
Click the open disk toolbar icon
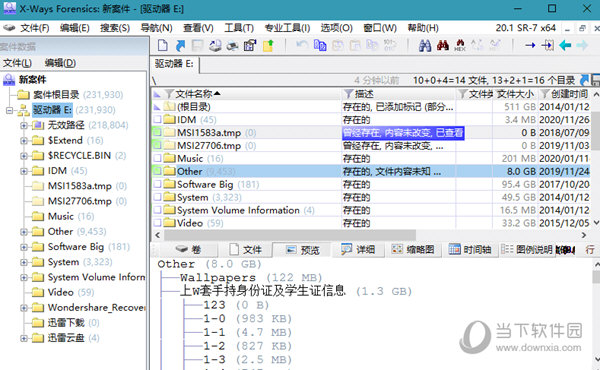coord(215,46)
